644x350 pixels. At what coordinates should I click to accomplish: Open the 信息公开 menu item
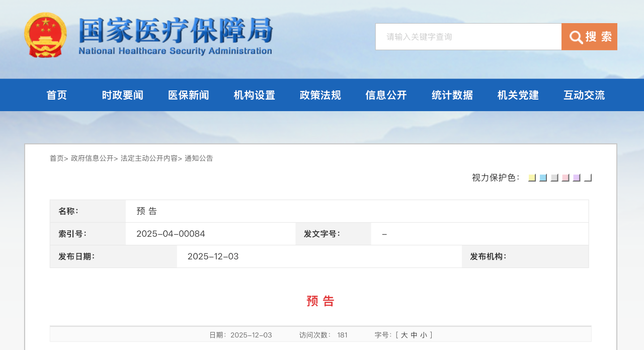point(386,95)
